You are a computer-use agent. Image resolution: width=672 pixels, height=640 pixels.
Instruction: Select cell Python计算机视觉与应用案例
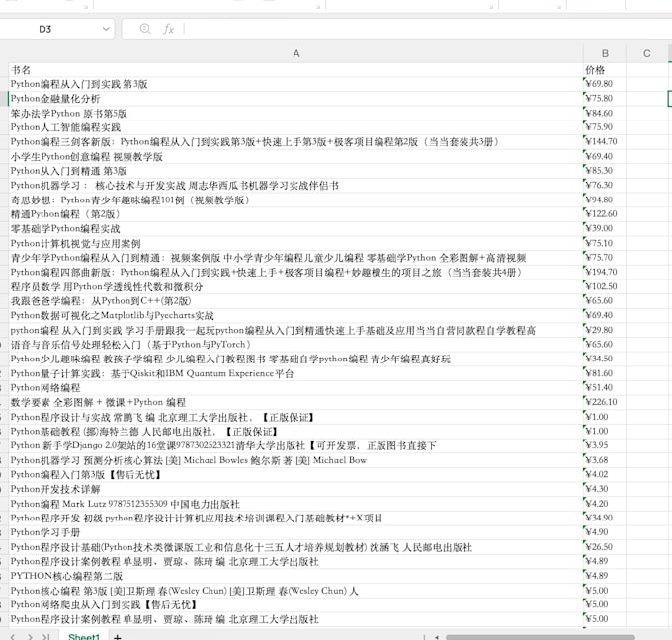pyautogui.click(x=296, y=243)
